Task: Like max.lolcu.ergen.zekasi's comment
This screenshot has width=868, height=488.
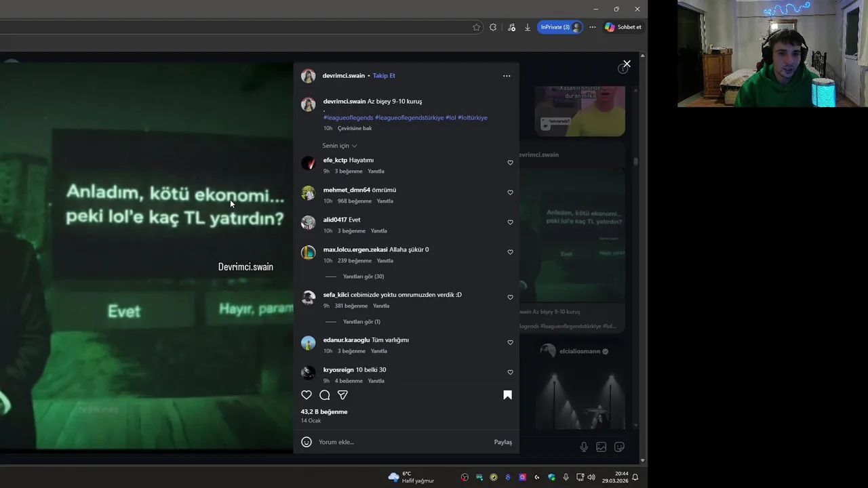Action: point(511,252)
